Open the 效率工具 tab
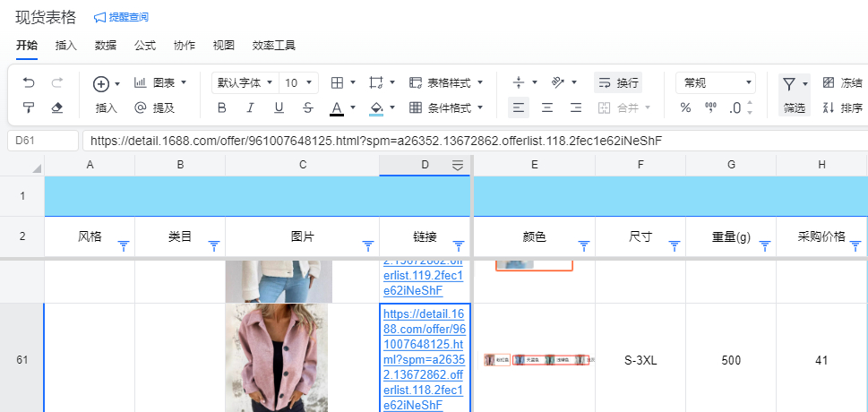The width and height of the screenshot is (868, 412). click(273, 46)
